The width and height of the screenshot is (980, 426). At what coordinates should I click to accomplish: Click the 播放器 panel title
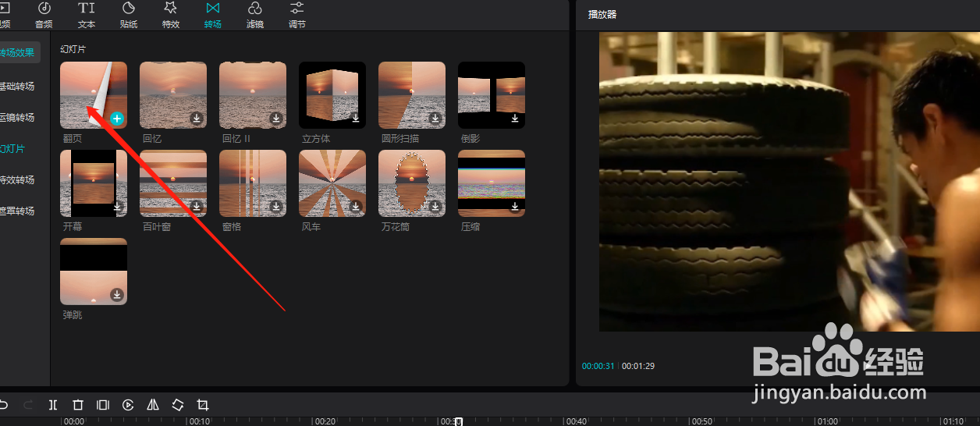pos(602,14)
